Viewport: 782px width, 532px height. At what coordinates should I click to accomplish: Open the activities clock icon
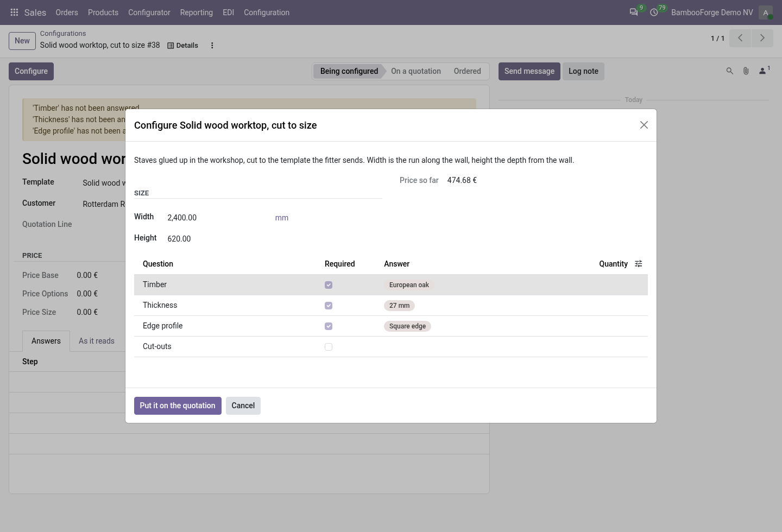click(x=654, y=12)
